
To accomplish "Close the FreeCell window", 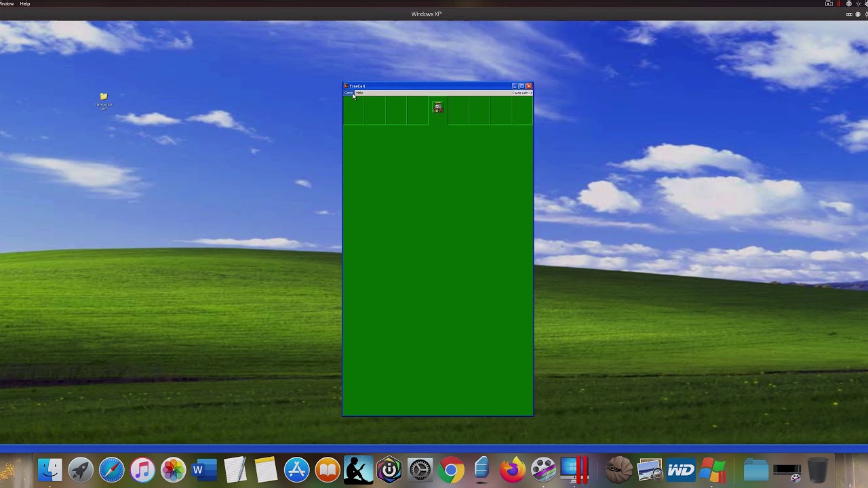I will click(529, 86).
